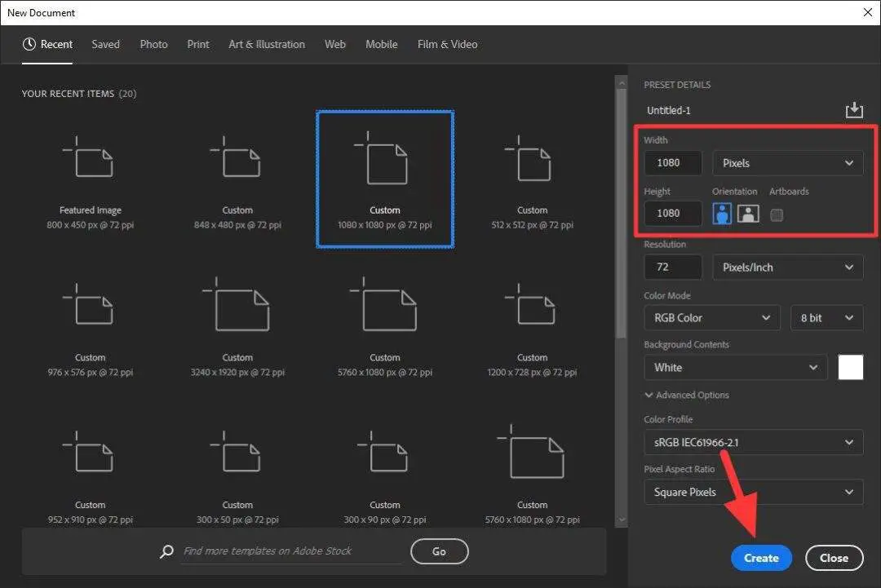Open the RGB Color mode dropdown
The image size is (881, 588).
tap(711, 317)
